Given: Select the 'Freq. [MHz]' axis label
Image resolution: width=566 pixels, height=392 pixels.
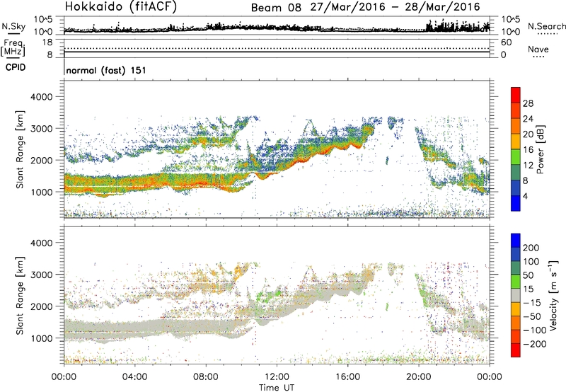Looking at the screenshot, I should pos(14,47).
